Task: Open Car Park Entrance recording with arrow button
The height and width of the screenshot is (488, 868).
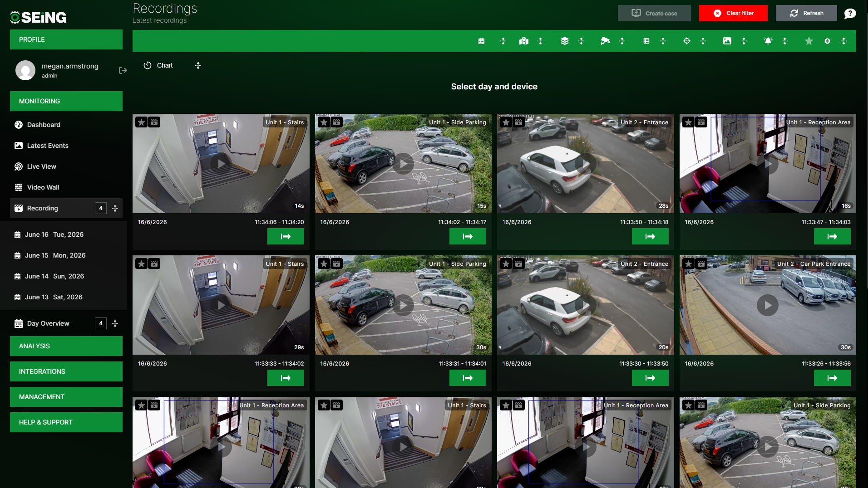Action: pyautogui.click(x=832, y=378)
